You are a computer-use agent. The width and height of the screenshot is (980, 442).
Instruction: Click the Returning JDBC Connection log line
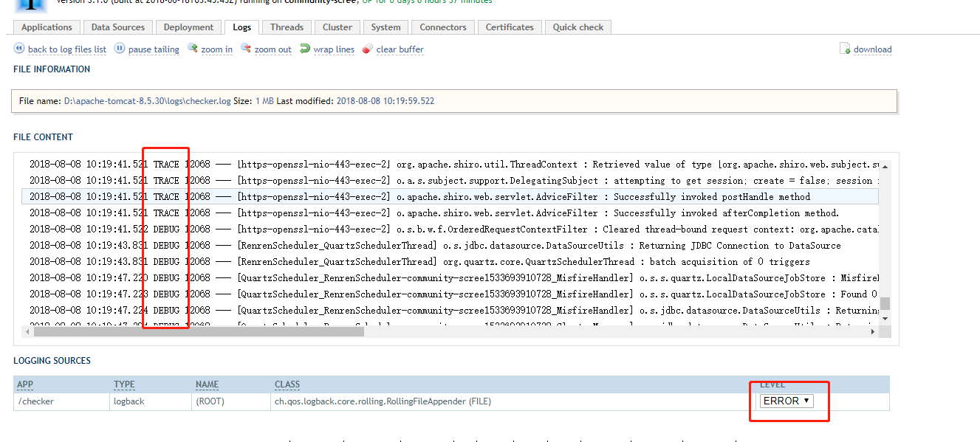[x=450, y=246]
